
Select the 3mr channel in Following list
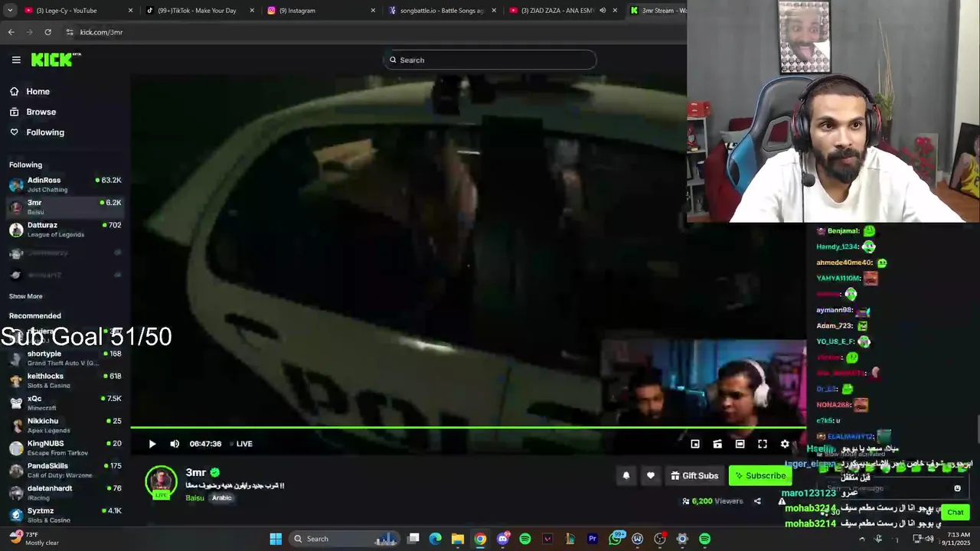coord(65,207)
